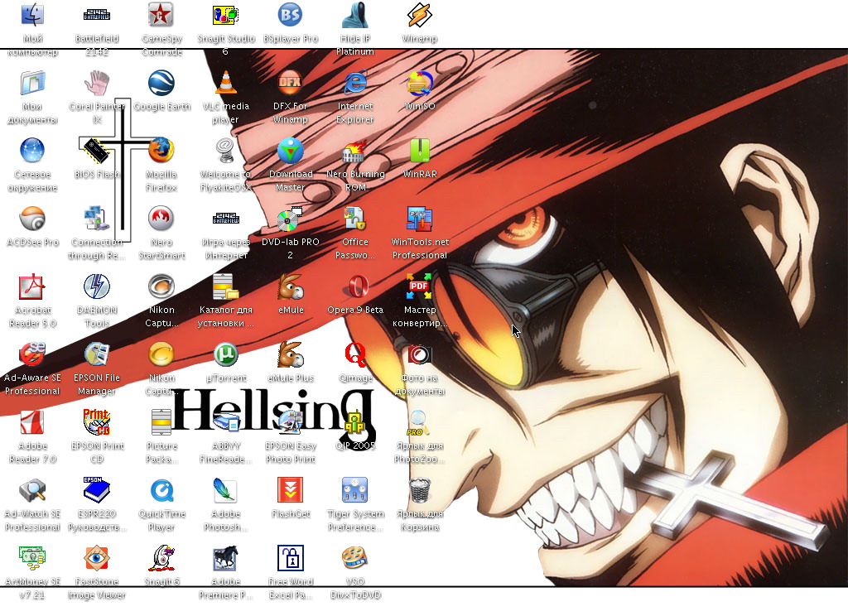Screen dimensions: 848x616
Task: Select the EPSON File Manager shortcut
Action: [97, 355]
